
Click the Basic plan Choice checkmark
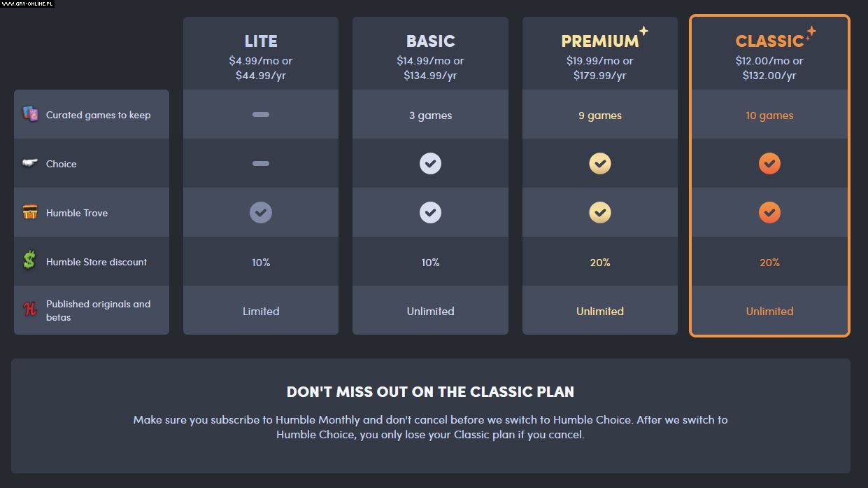point(430,164)
